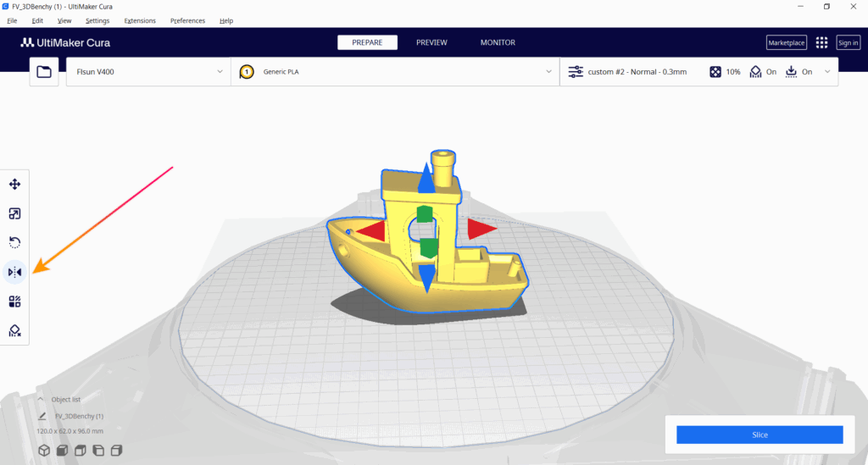
Task: Switch to the MONITOR stage
Action: pyautogui.click(x=498, y=42)
